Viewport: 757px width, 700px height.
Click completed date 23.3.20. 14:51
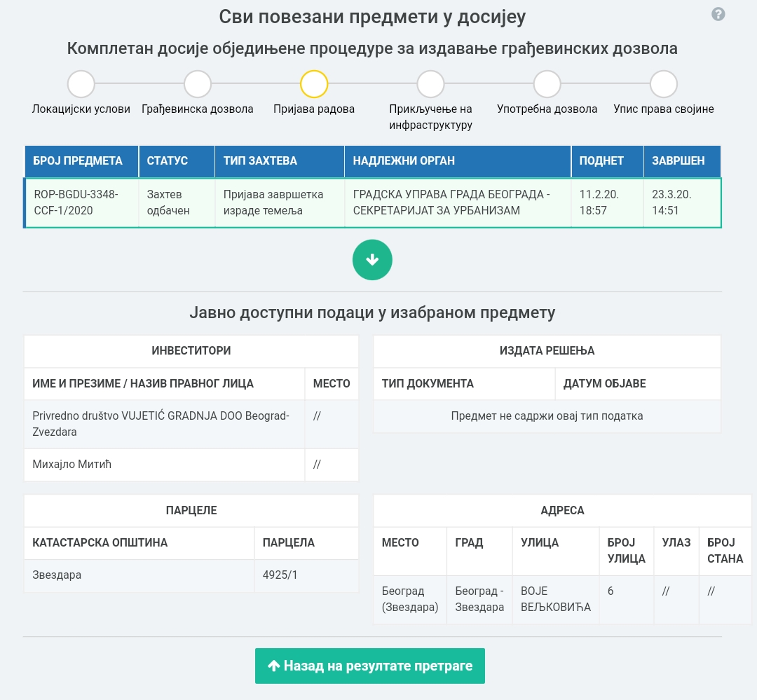(682, 203)
